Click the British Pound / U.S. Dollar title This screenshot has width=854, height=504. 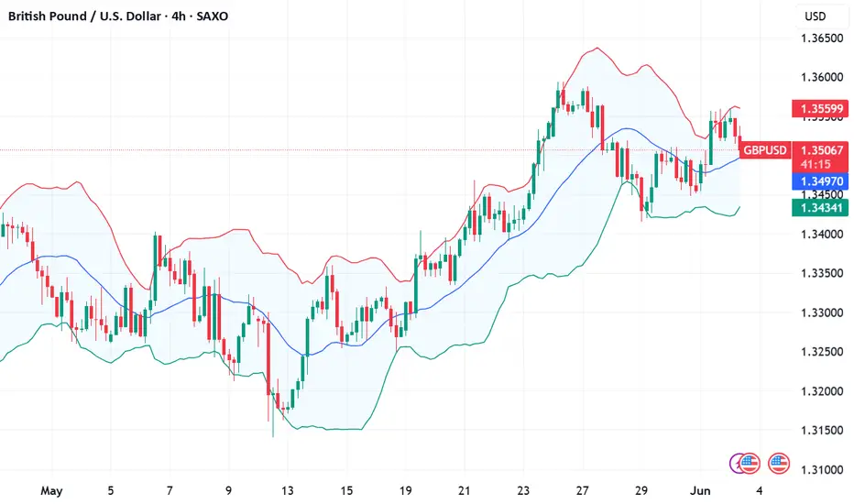[84, 16]
